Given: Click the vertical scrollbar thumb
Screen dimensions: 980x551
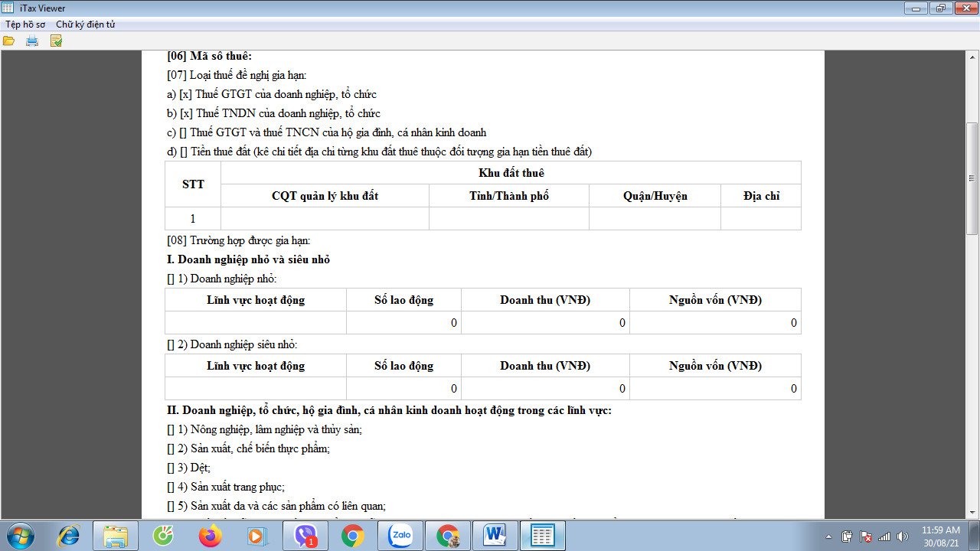Looking at the screenshot, I should (x=972, y=178).
